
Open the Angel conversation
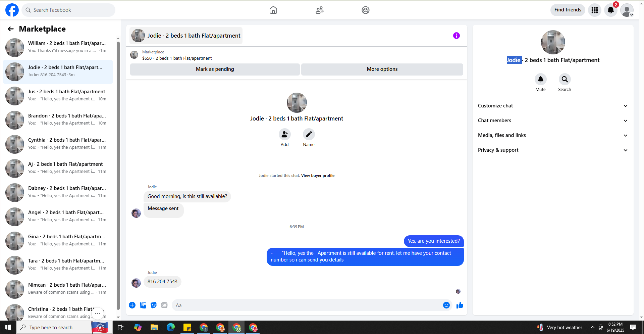[x=58, y=217]
